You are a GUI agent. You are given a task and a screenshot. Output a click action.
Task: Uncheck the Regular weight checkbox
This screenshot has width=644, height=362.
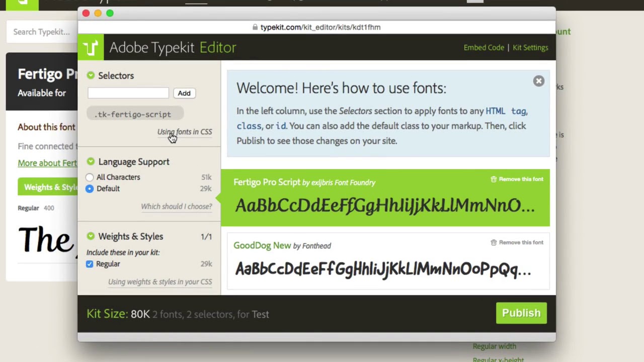coord(90,264)
